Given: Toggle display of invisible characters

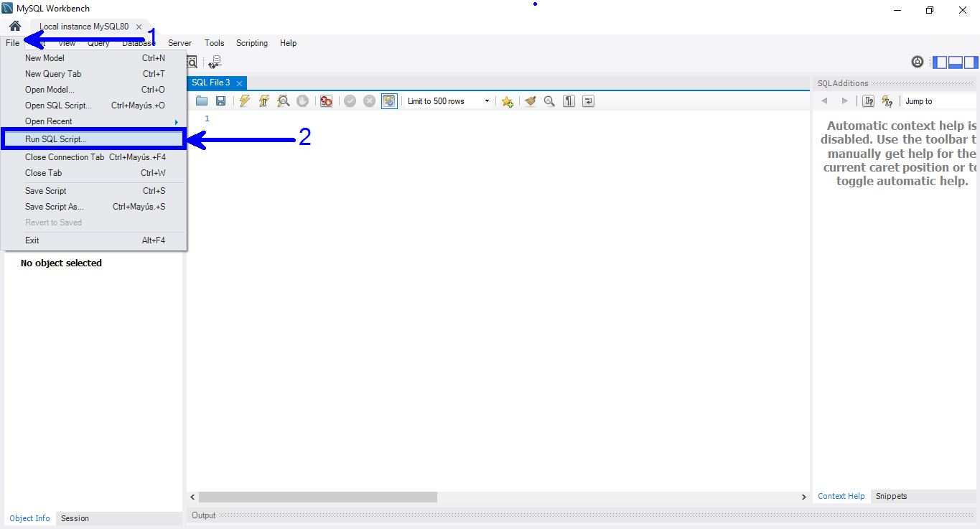Looking at the screenshot, I should click(x=568, y=100).
